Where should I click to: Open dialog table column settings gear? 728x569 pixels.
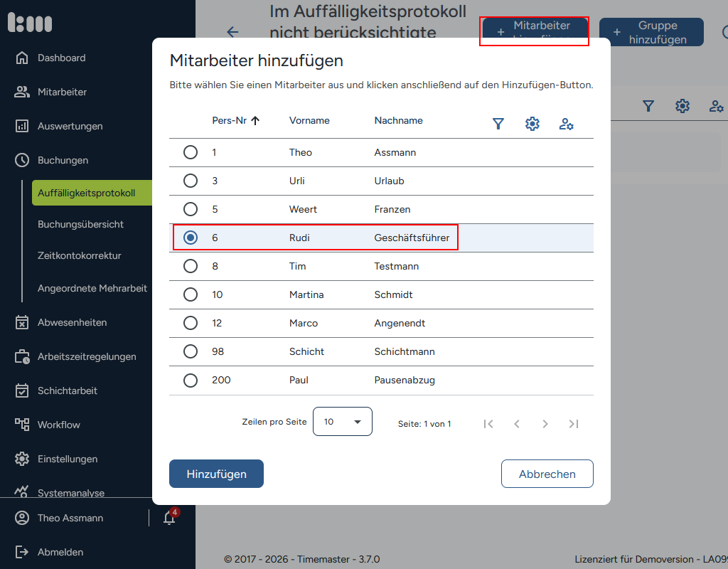[532, 124]
